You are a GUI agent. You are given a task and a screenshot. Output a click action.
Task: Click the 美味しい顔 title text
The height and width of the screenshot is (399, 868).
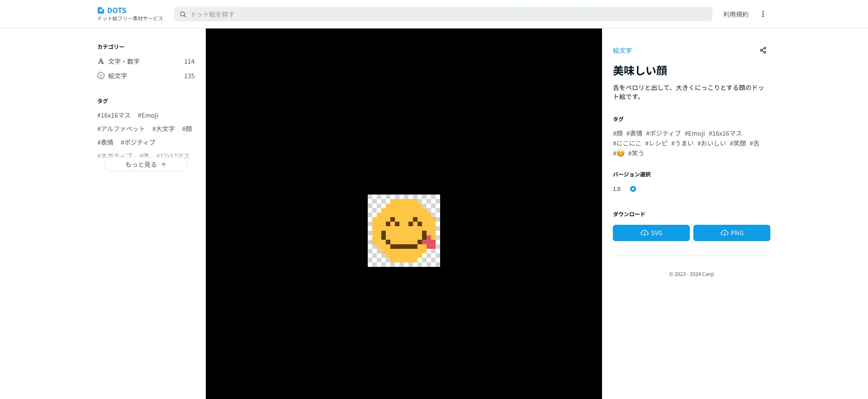[x=640, y=71]
